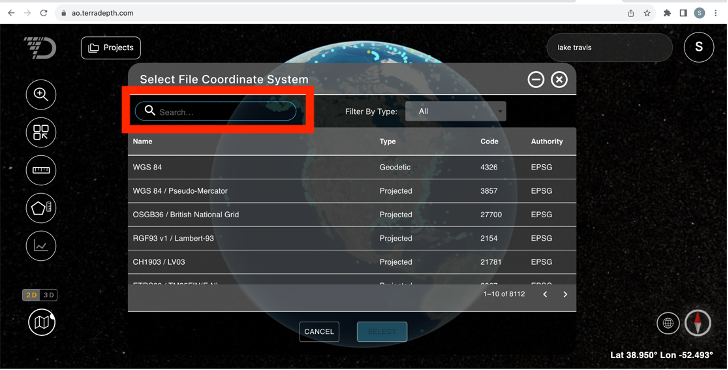Go to previous page of results

point(545,294)
